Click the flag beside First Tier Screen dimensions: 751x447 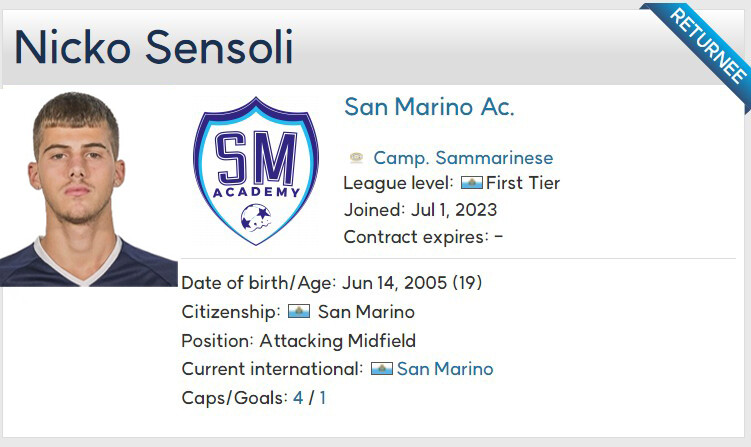click(471, 183)
